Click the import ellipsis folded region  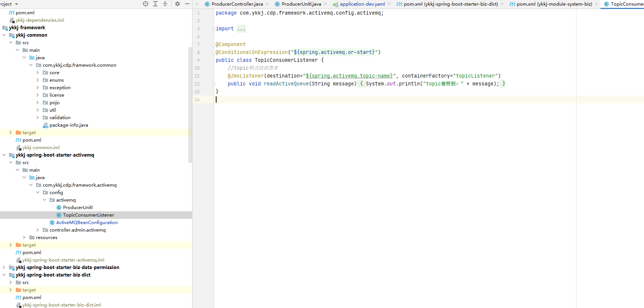pos(241,29)
